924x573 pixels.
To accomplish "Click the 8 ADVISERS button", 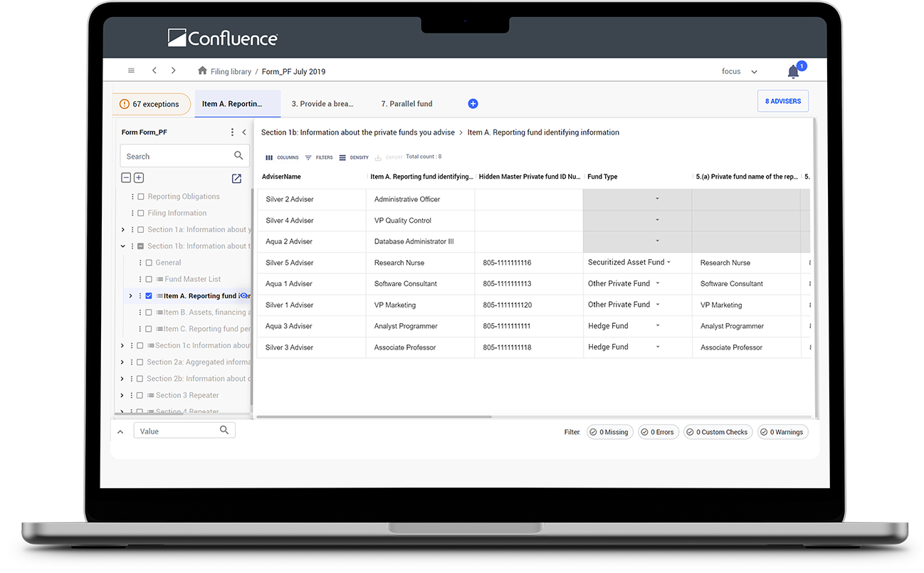I will pos(783,101).
